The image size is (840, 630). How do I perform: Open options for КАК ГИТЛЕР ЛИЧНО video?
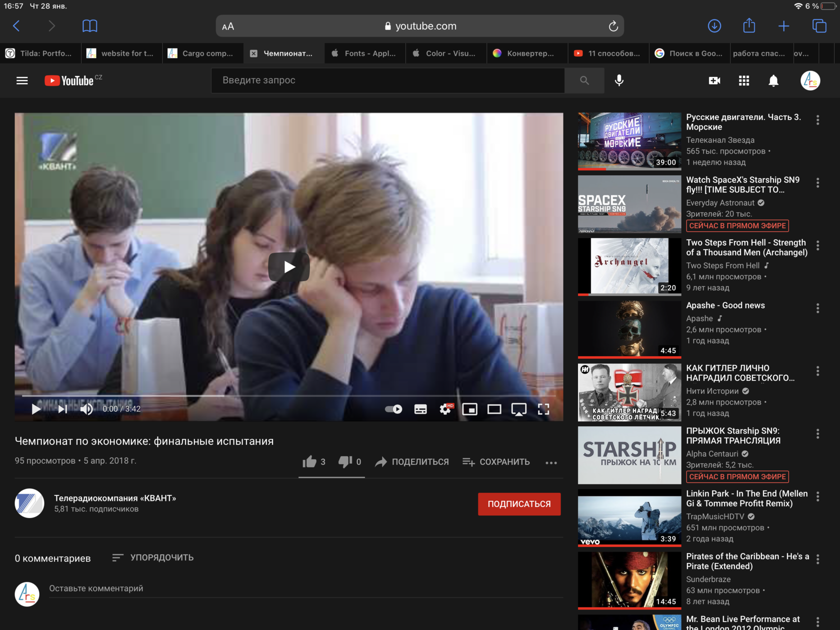coord(817,371)
